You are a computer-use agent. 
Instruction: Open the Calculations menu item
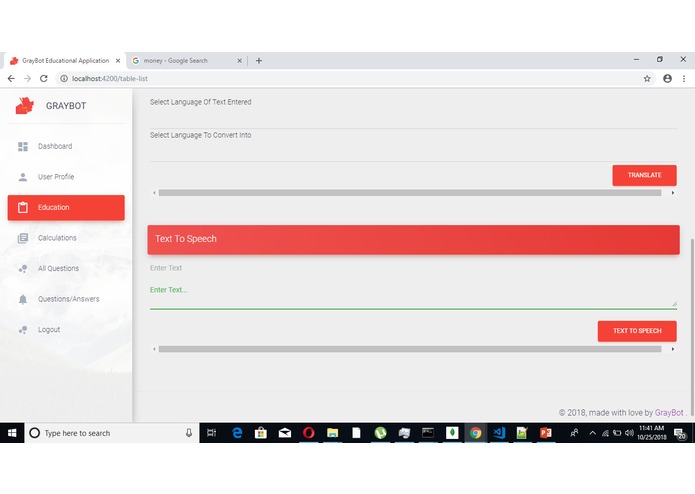(66, 238)
